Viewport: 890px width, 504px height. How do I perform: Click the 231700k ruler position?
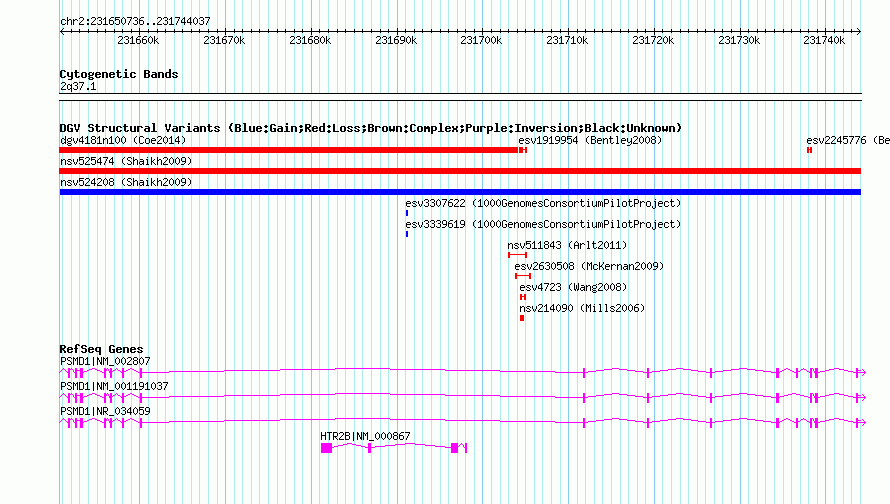click(x=481, y=40)
